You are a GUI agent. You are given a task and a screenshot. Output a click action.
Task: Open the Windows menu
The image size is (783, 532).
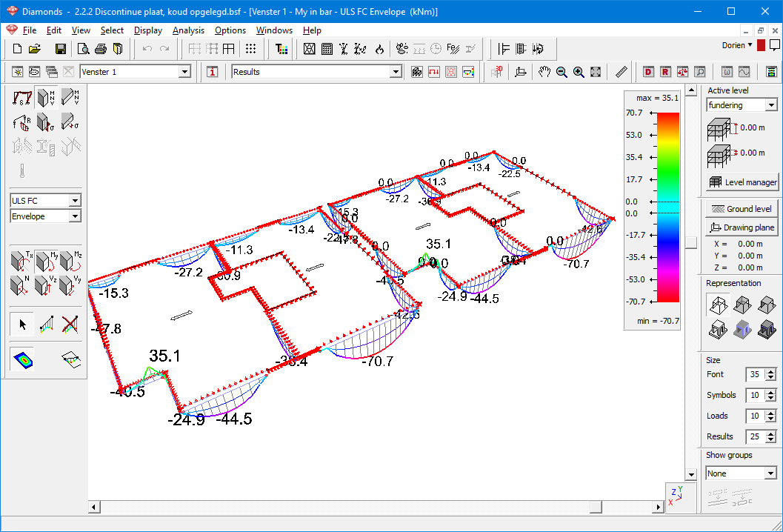click(x=274, y=30)
